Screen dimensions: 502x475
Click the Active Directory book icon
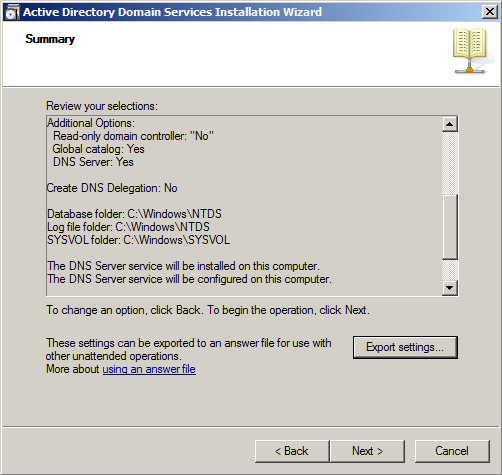click(470, 51)
